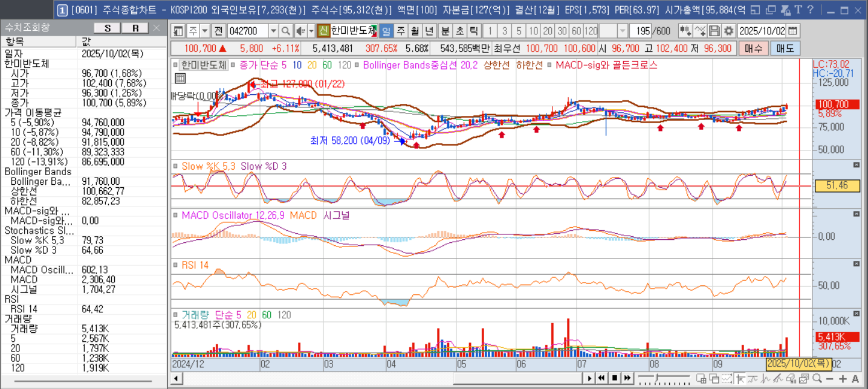Click the minus zoom out icon
The width and height of the screenshot is (868, 389).
[x=831, y=379]
